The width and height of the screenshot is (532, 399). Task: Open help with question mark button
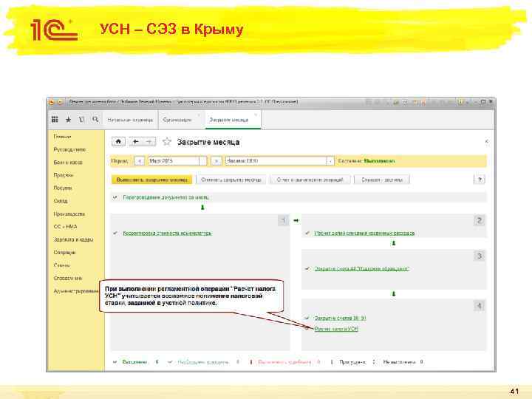(x=480, y=180)
